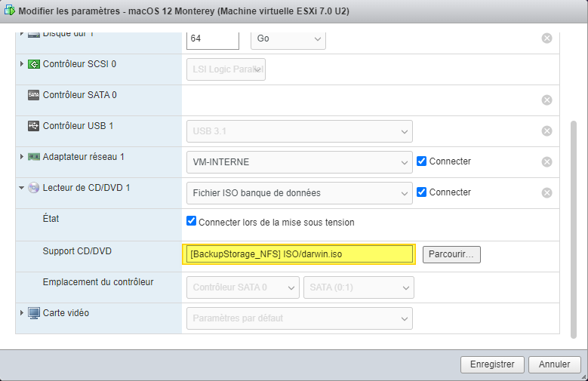The height and width of the screenshot is (381, 588).
Task: Open the Paramètres par défaut video dropdown
Action: click(300, 318)
